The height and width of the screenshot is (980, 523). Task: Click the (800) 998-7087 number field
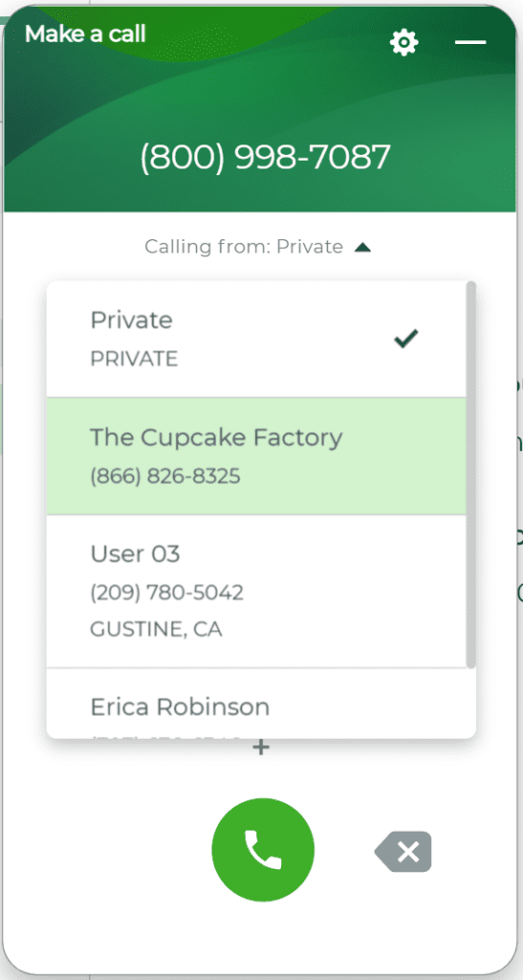(265, 156)
